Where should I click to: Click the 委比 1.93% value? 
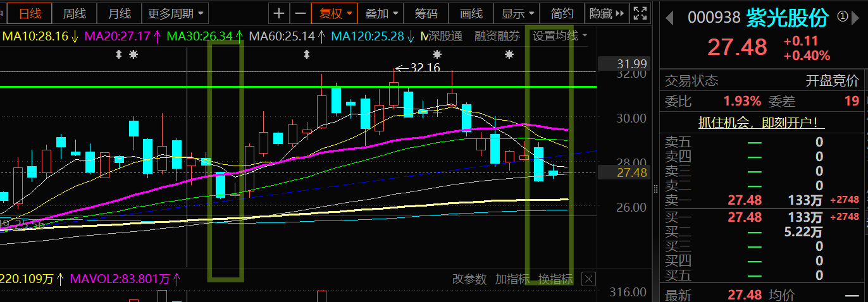point(742,101)
